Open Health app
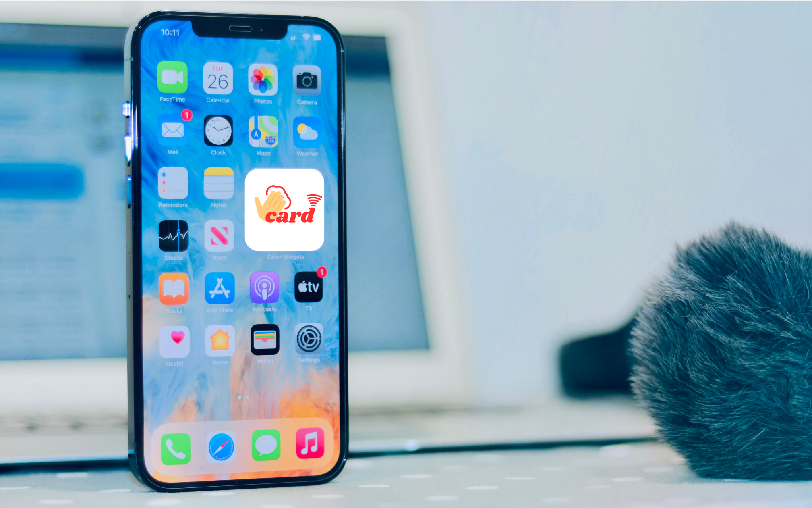The width and height of the screenshot is (812, 508). 175,339
